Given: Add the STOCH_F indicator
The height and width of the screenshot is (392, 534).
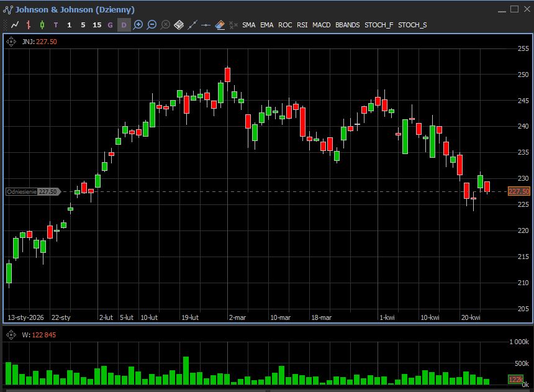Looking at the screenshot, I should coord(379,25).
